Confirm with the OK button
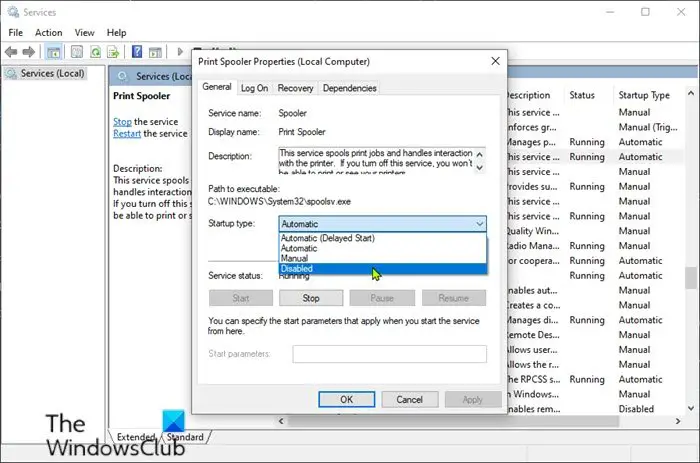700x463 pixels. 346,399
